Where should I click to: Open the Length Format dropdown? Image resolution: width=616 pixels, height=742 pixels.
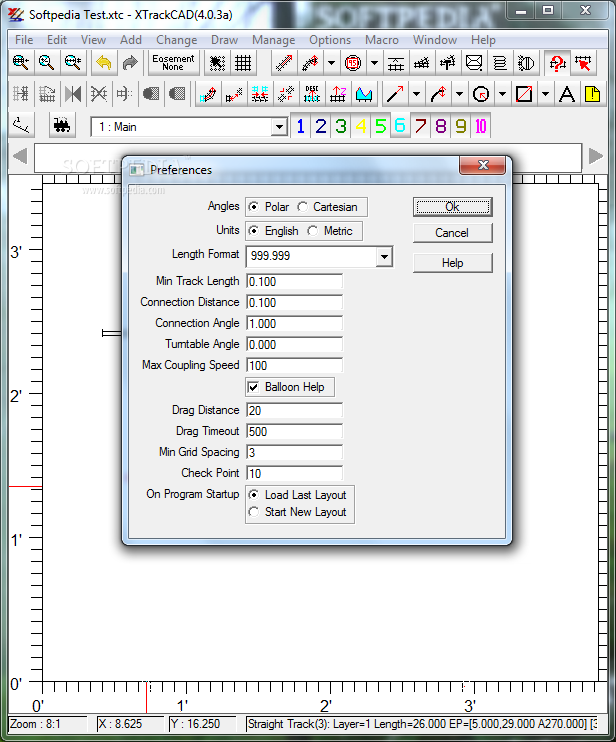(x=385, y=256)
